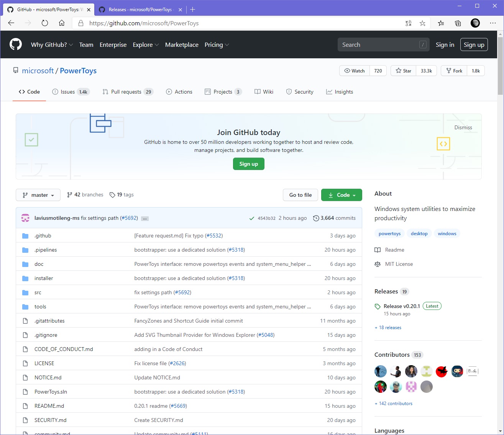Click + 142 contributors link
The height and width of the screenshot is (435, 504).
pyautogui.click(x=394, y=404)
